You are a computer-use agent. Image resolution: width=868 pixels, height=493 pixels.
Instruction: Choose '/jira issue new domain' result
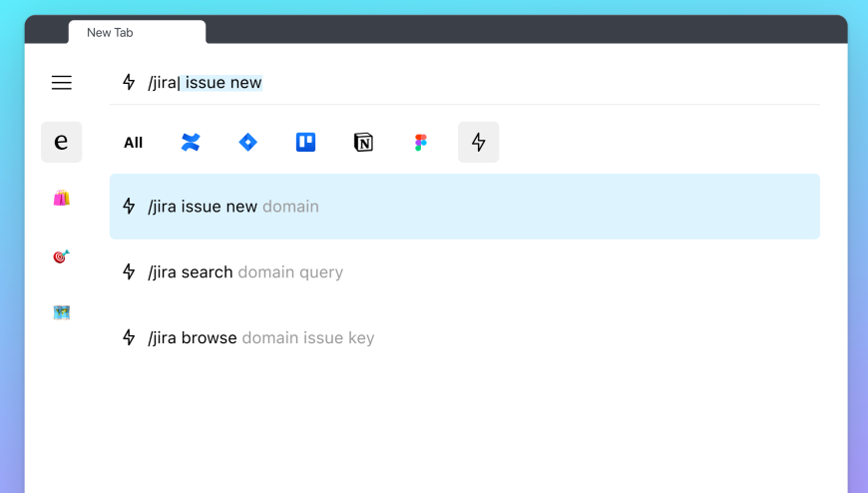point(464,207)
